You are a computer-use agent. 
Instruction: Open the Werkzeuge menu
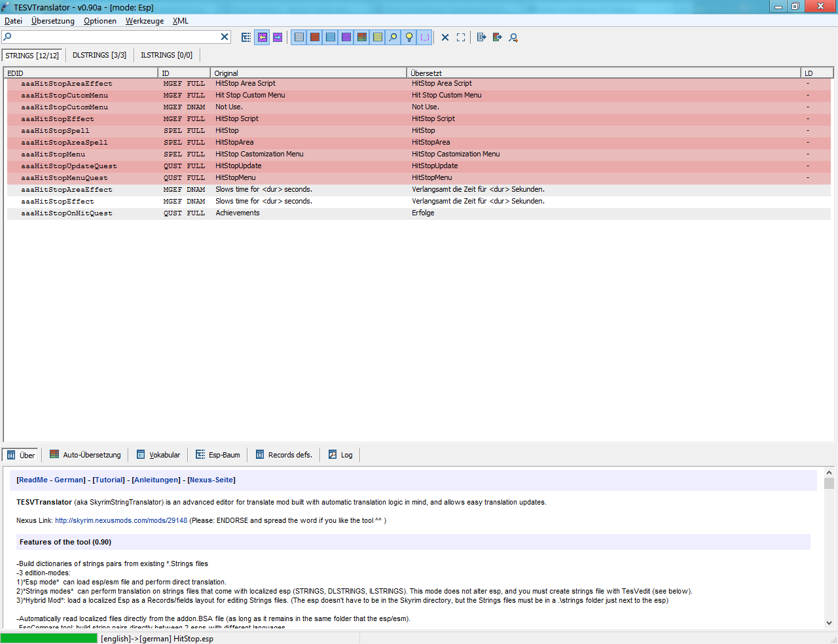[x=145, y=21]
